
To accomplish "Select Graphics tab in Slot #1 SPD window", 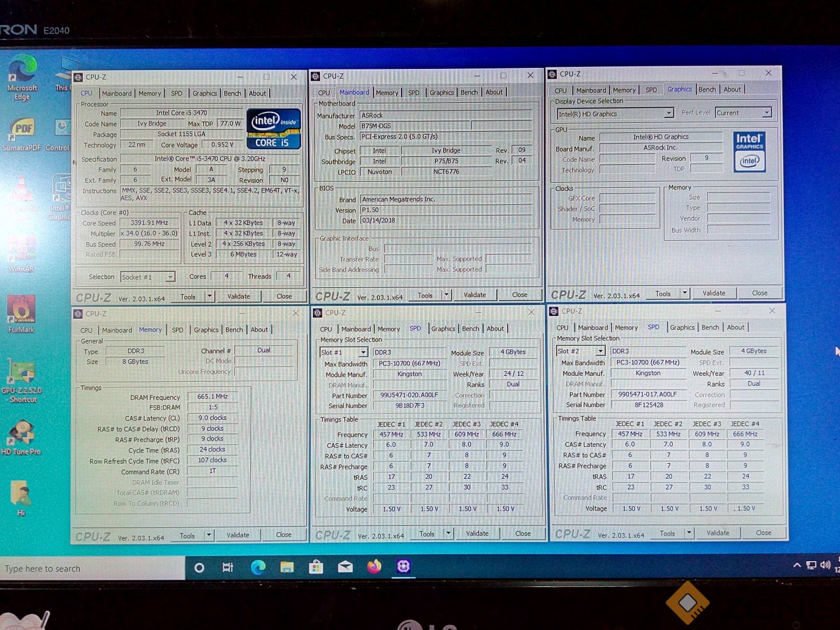I will click(x=443, y=329).
